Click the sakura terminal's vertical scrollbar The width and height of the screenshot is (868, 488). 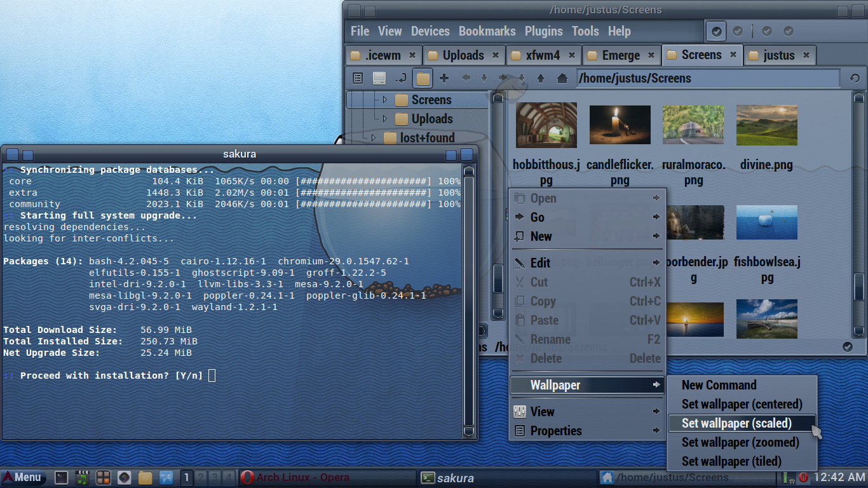[x=469, y=301]
